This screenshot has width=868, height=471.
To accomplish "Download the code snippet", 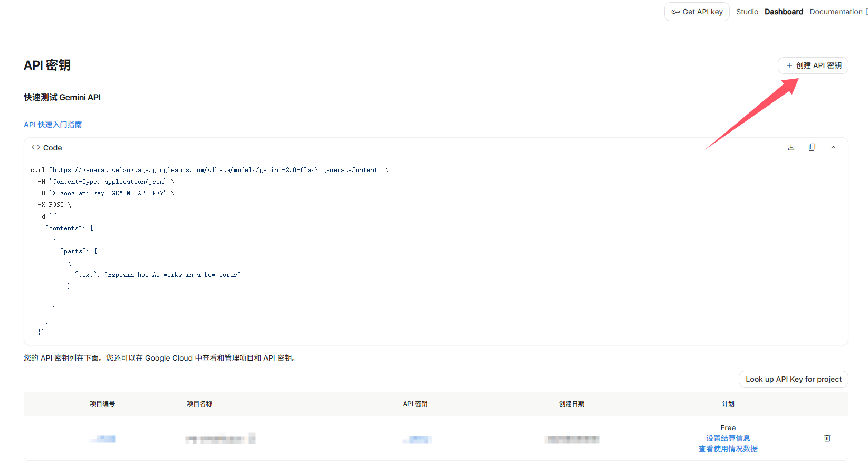I will pos(791,147).
